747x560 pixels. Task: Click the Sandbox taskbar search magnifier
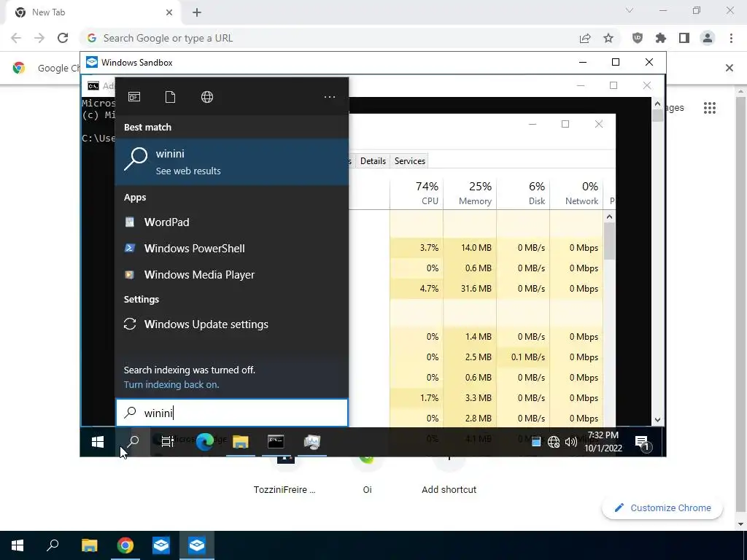pos(133,443)
